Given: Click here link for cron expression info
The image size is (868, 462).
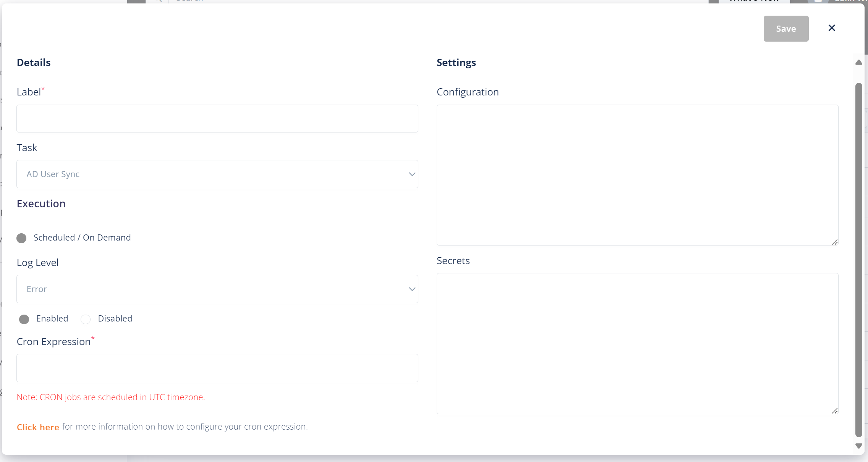Looking at the screenshot, I should coord(38,427).
